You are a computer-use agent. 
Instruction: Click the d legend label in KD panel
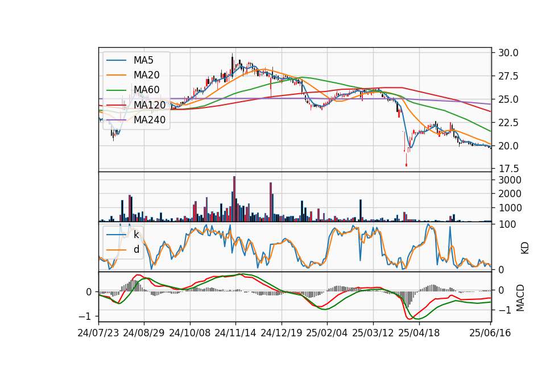(x=136, y=249)
